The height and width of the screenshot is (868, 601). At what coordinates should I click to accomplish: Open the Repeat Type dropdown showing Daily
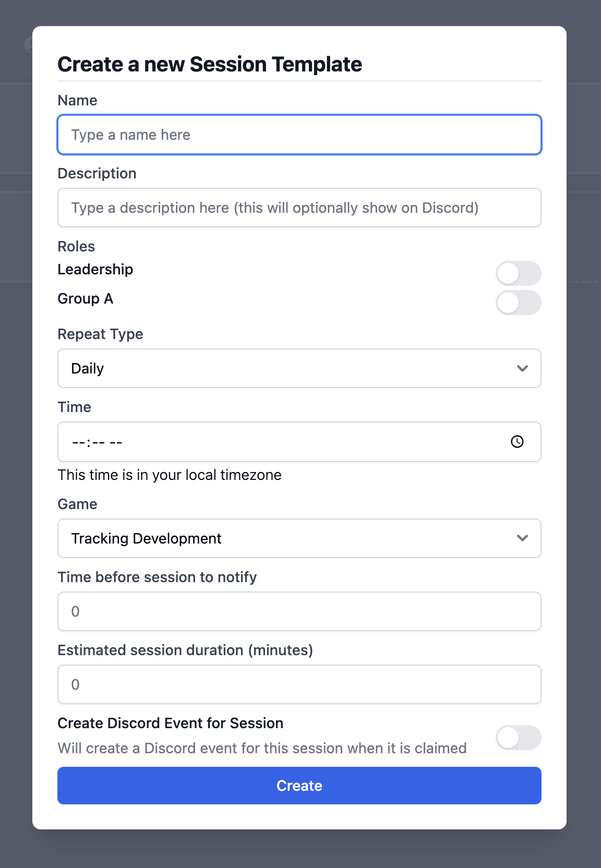pos(299,368)
